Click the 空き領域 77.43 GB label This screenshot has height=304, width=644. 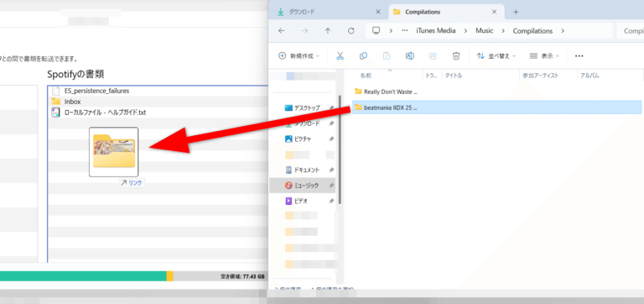pyautogui.click(x=242, y=276)
